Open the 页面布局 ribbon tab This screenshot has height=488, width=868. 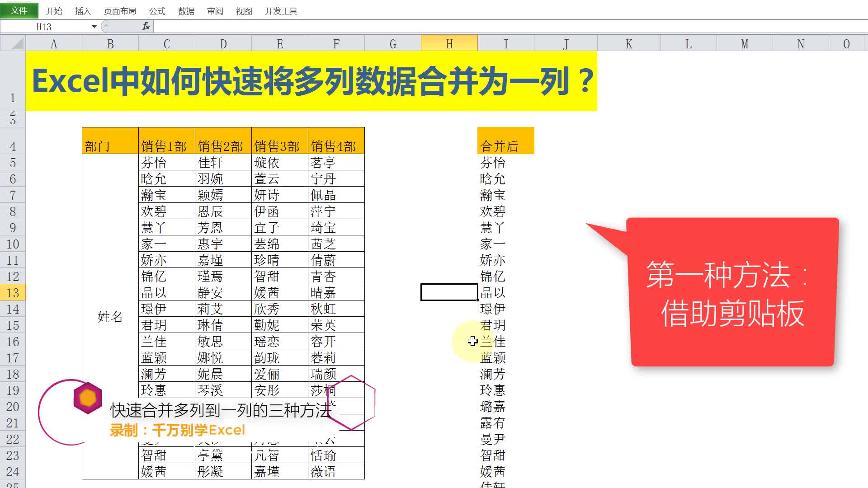pos(120,11)
